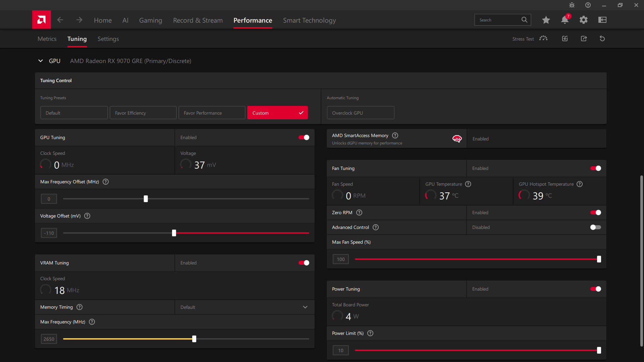Click the Overclock GPU button

coord(361,113)
